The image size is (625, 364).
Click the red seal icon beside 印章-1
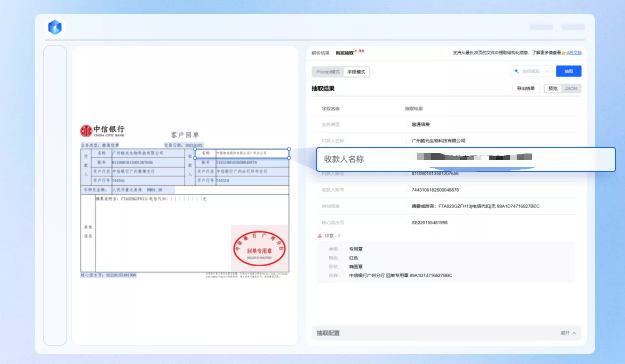319,236
